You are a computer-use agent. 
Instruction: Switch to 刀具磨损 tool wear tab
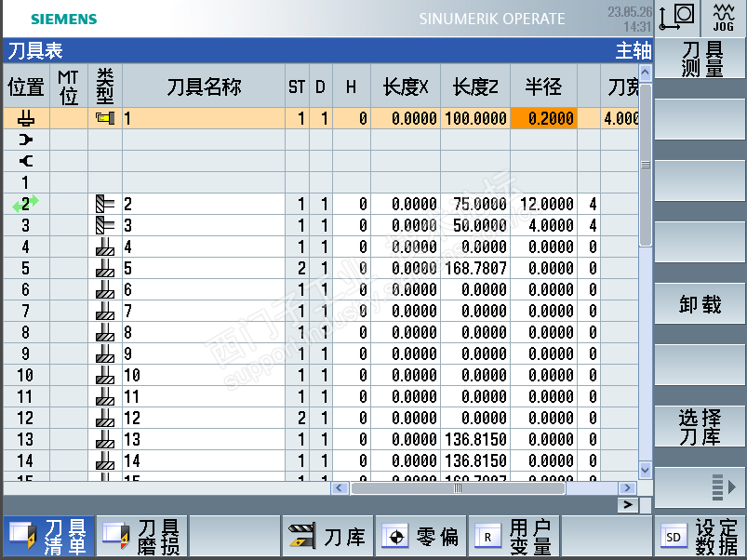(142, 536)
